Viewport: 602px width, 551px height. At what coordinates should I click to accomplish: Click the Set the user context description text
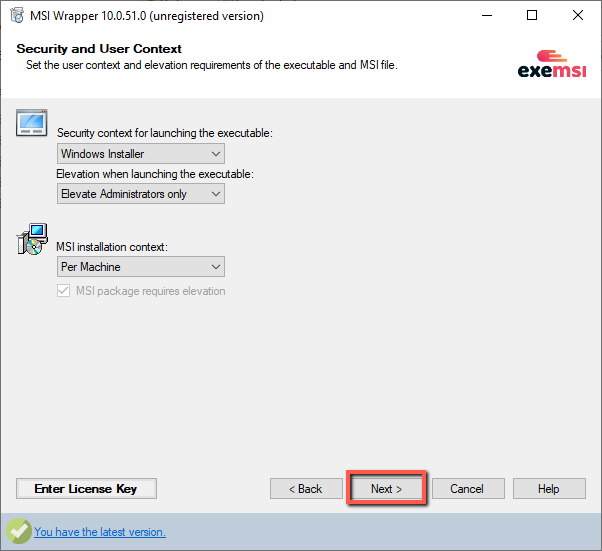click(x=212, y=65)
